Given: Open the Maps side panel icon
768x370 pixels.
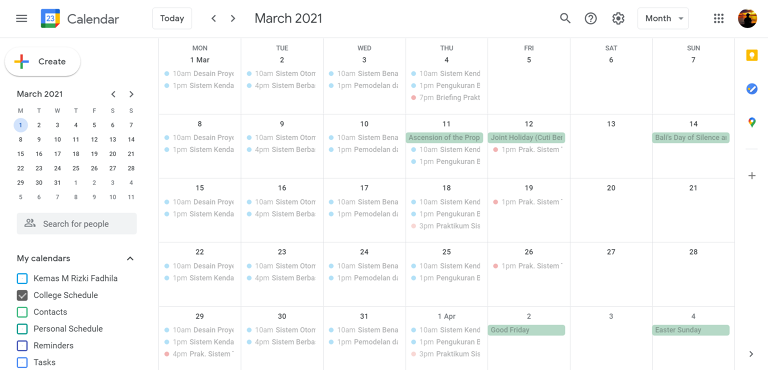Looking at the screenshot, I should [752, 123].
